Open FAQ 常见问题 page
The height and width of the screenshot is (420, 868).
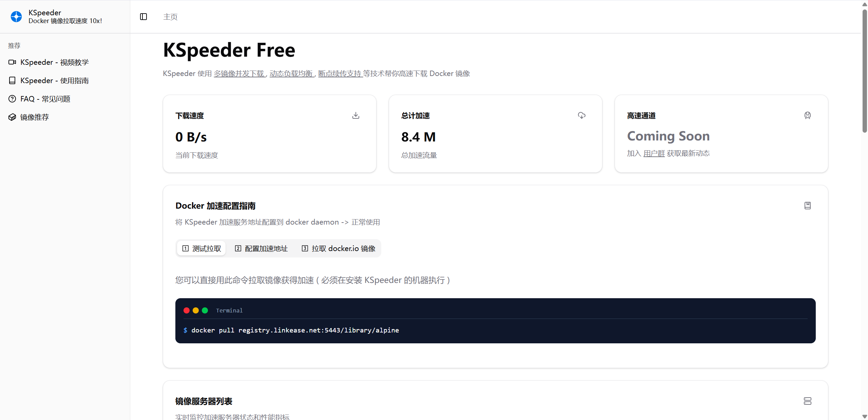pyautogui.click(x=45, y=99)
